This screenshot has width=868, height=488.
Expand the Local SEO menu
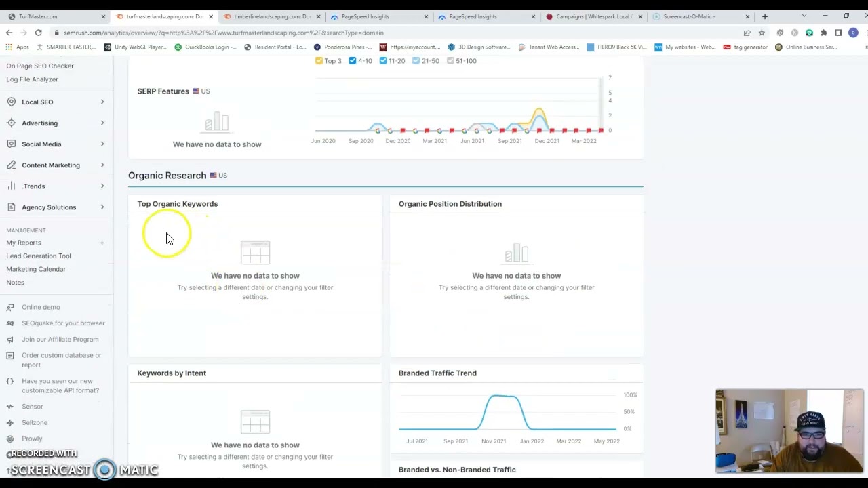tap(102, 102)
